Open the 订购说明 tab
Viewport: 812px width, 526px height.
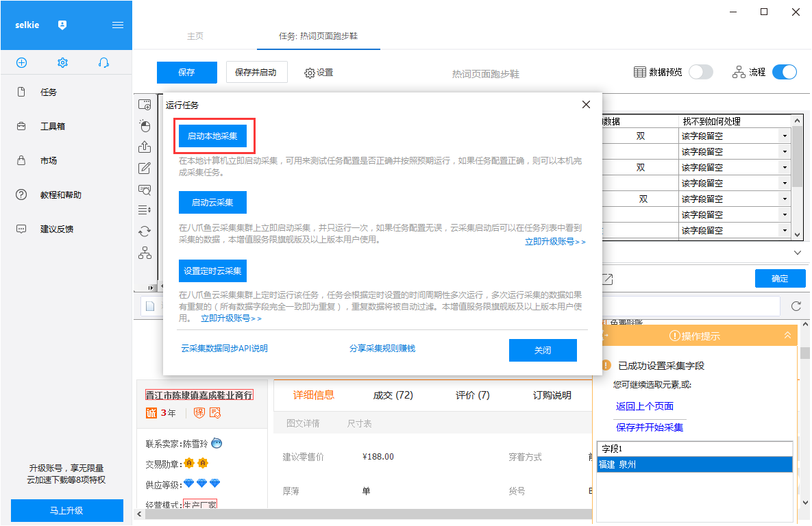pyautogui.click(x=552, y=395)
